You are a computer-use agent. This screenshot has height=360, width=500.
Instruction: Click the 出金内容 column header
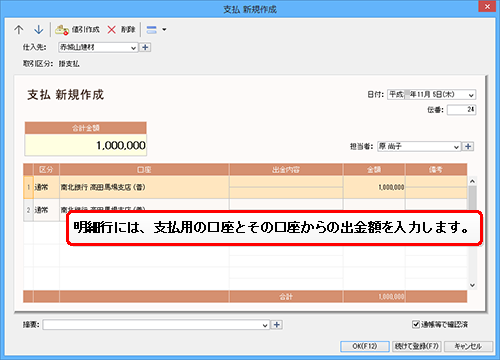[286, 170]
